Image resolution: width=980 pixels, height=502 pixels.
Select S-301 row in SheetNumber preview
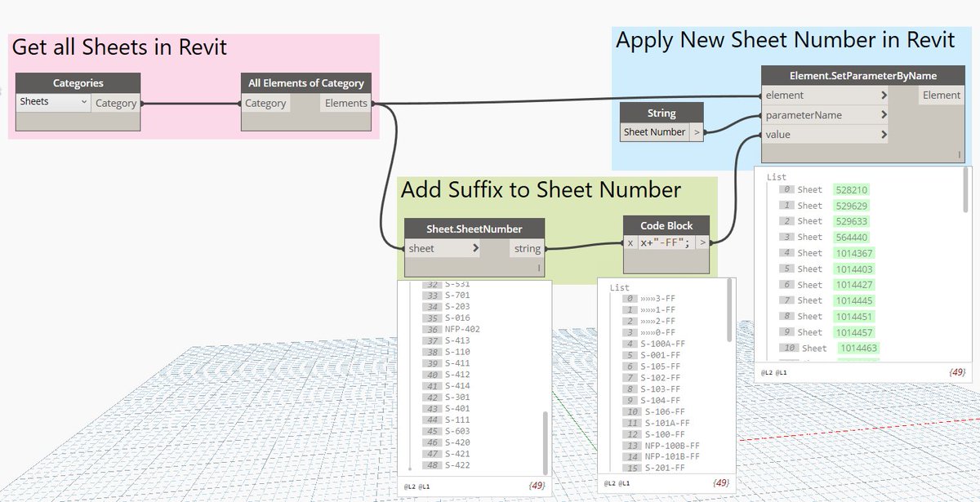(x=445, y=397)
